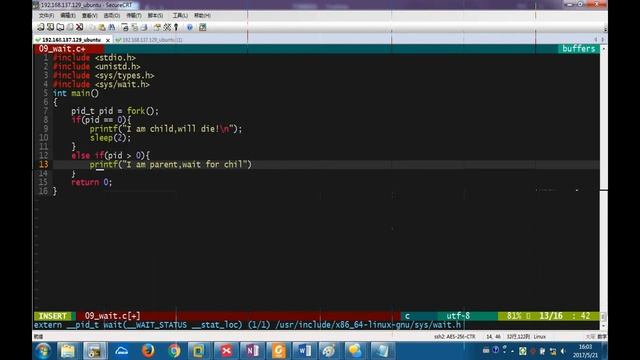Click the binoculars Find toolbar icon
Image resolution: width=640 pixels, height=360 pixels.
111,27
